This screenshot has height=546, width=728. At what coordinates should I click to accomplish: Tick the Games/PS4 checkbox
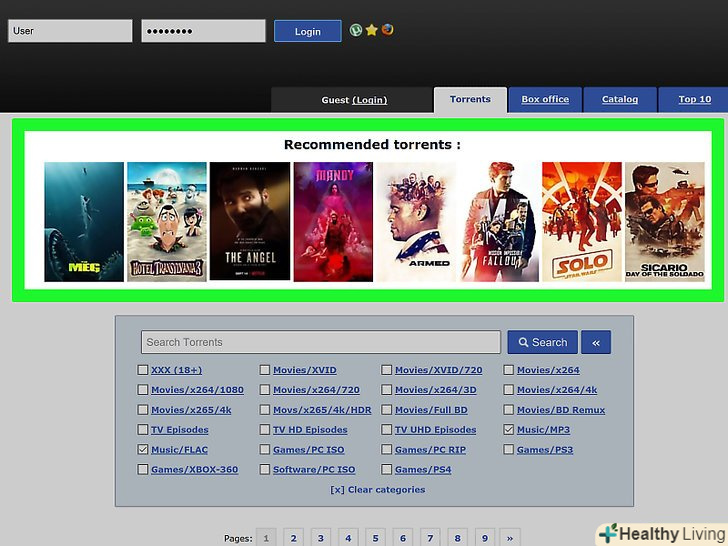pos(387,470)
